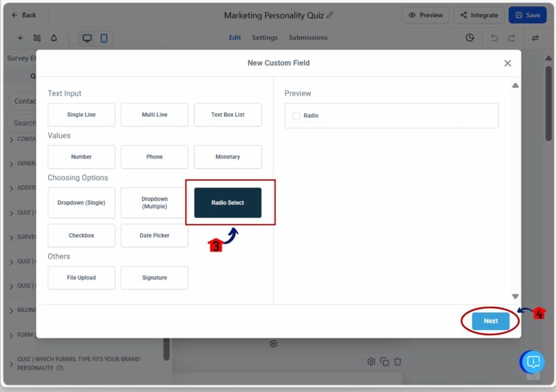Click the pencil icon to rename quiz title
This screenshot has height=392, width=556.
330,15
